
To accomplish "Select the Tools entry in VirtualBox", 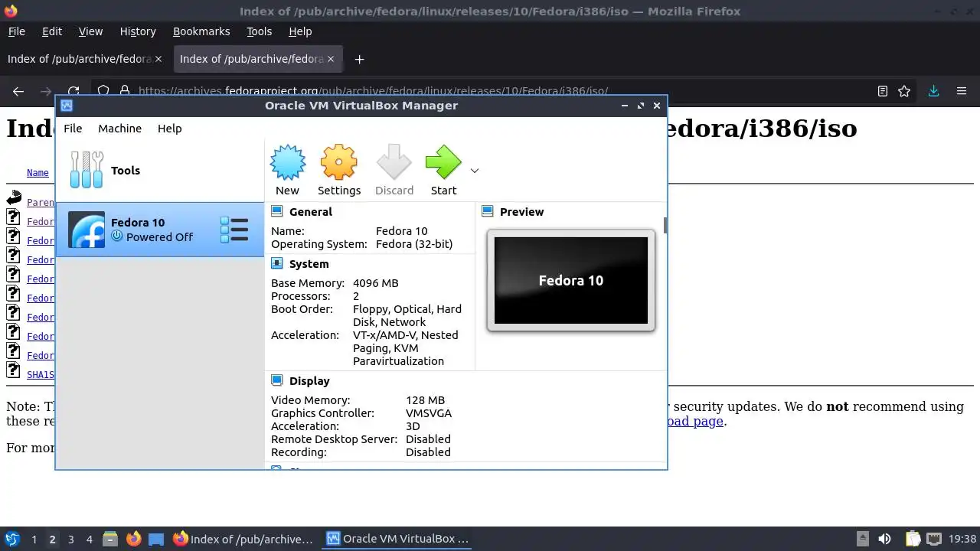I will tap(160, 171).
